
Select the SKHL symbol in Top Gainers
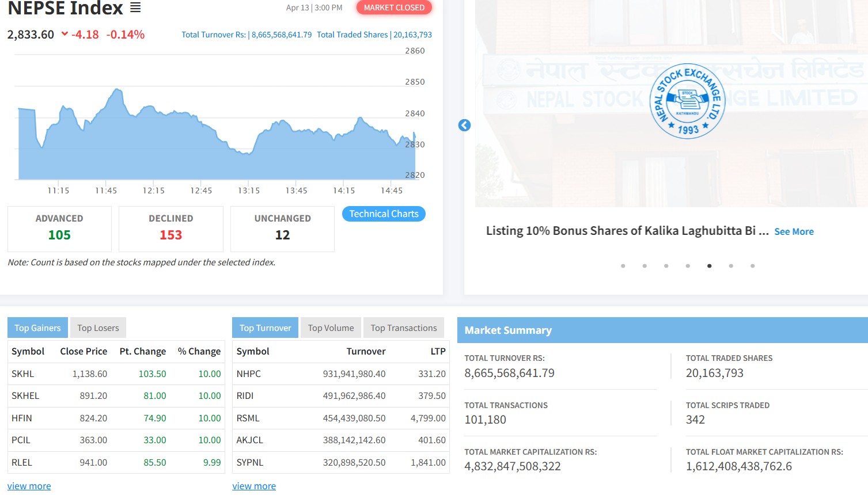tap(22, 374)
